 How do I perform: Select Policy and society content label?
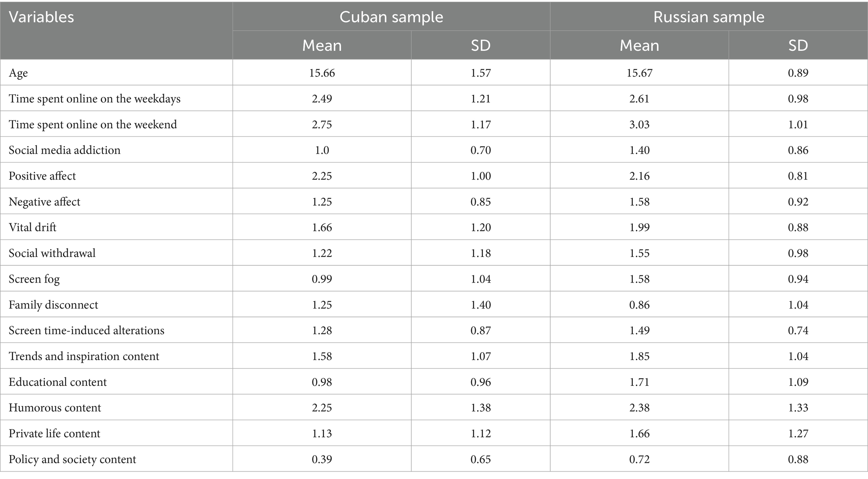pyautogui.click(x=72, y=459)
